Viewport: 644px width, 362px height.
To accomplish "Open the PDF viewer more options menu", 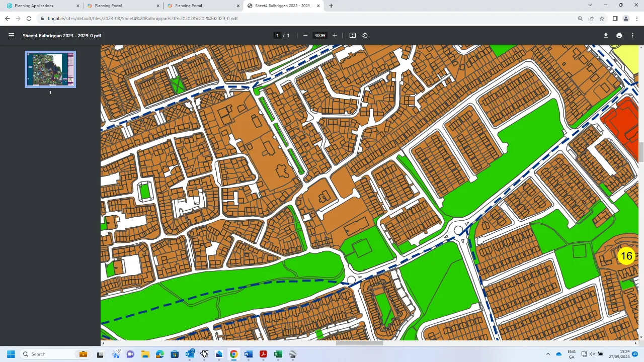I will 632,35.
